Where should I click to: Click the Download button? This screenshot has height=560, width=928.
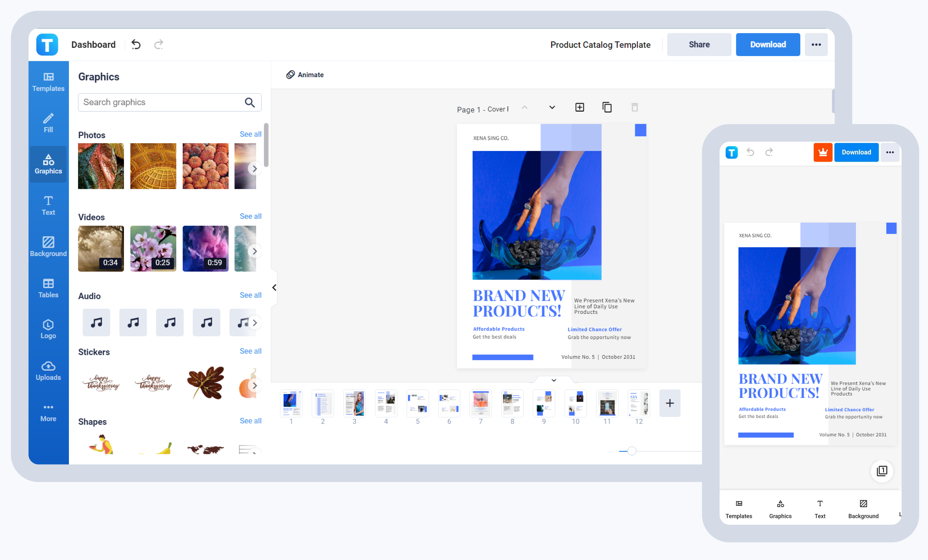[x=767, y=44]
